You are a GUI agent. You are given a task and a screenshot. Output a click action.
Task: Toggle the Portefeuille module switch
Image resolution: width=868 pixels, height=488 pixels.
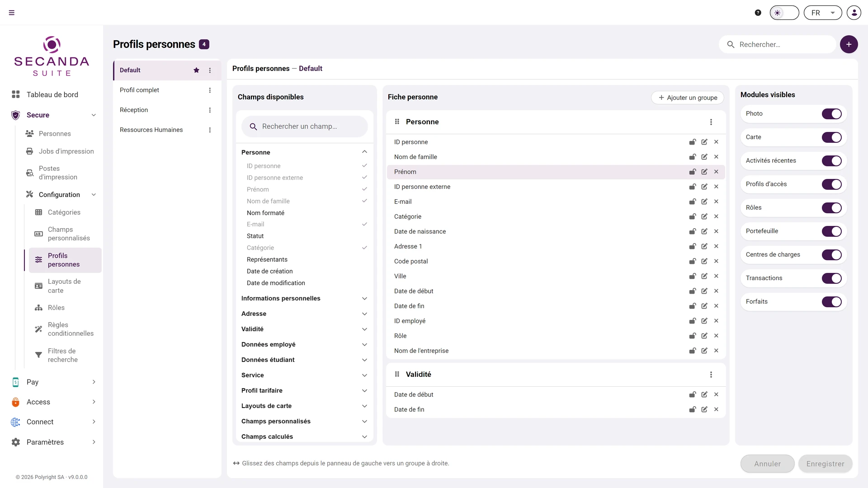point(832,231)
